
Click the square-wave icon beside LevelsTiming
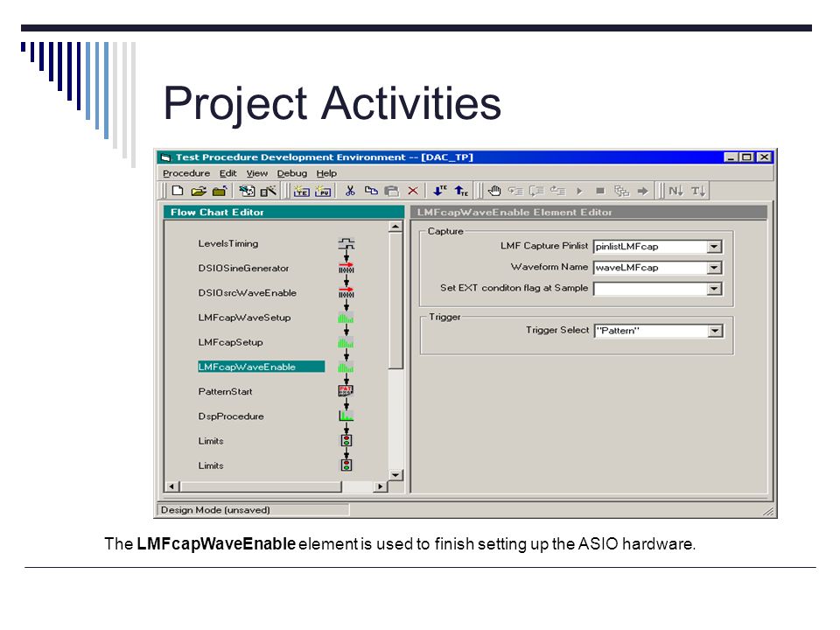point(346,244)
